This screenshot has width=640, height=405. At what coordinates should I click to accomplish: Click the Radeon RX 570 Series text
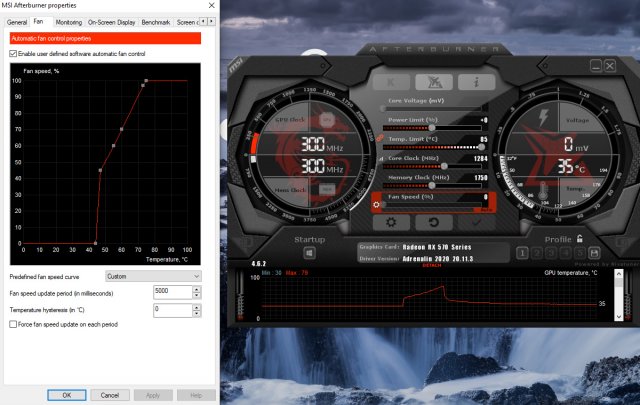437,247
